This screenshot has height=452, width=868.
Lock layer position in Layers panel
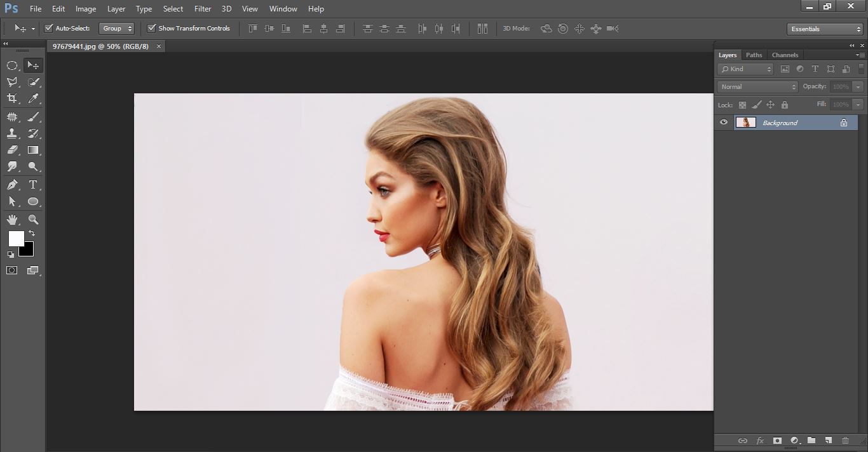pos(770,105)
